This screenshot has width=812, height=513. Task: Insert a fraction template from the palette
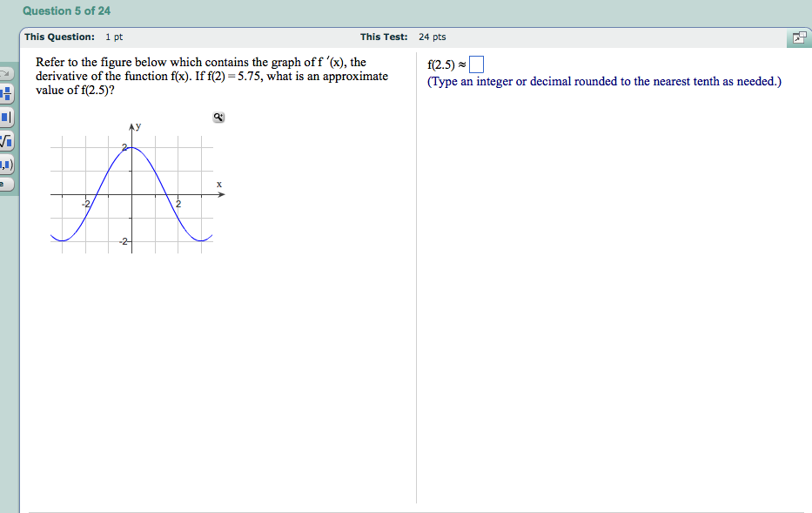[x=7, y=93]
